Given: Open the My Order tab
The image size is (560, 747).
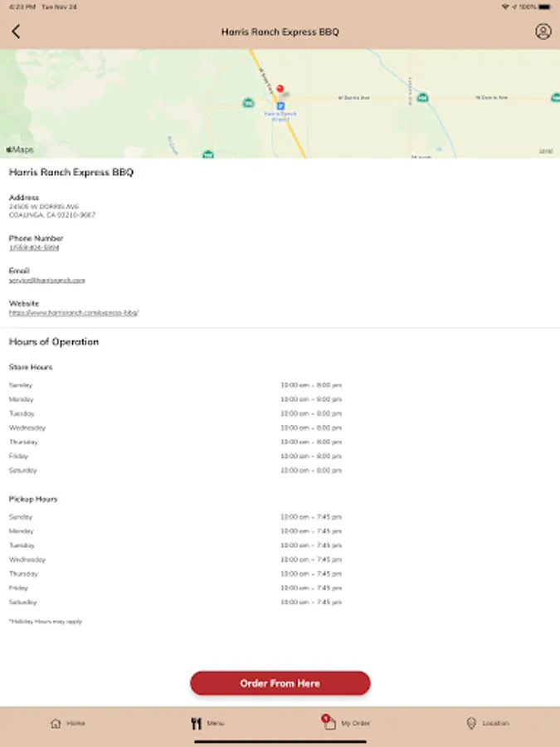Looking at the screenshot, I should 345,723.
